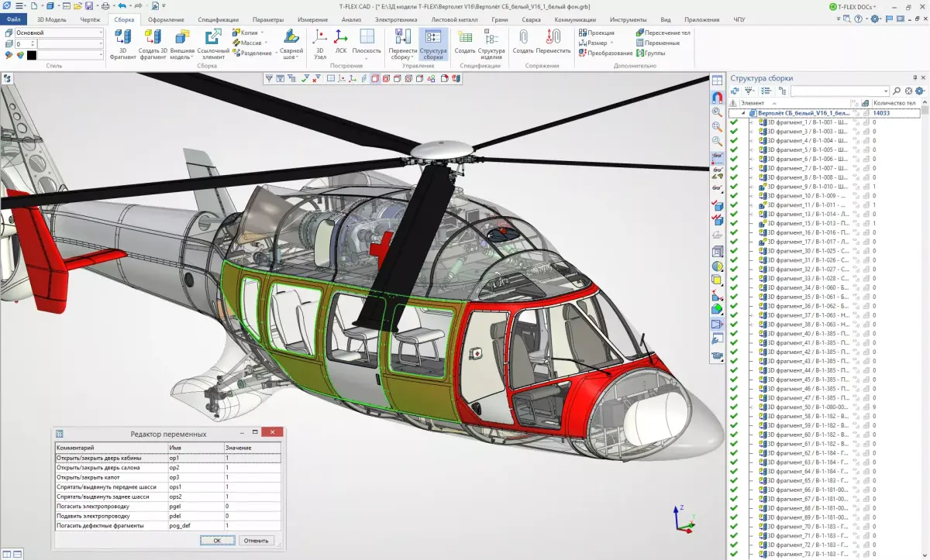
Task: Create a ЛСК coordinate system
Action: pos(340,43)
